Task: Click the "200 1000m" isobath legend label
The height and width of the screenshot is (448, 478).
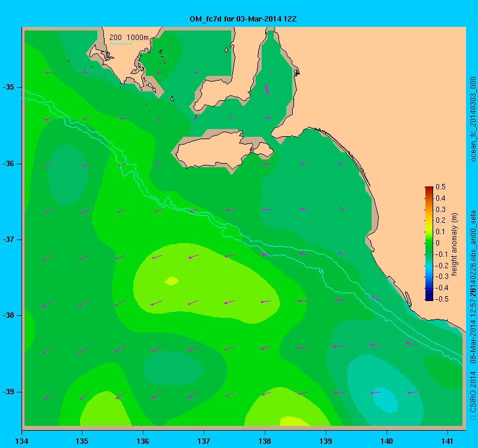Action: pos(129,38)
